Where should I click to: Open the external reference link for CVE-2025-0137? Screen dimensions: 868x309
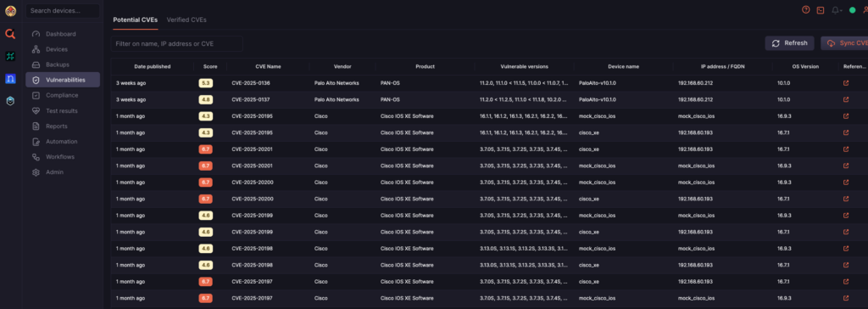click(x=846, y=100)
